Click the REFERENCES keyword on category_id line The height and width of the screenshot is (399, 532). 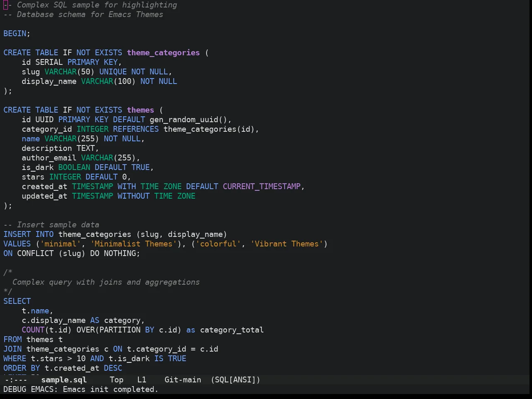click(x=136, y=129)
